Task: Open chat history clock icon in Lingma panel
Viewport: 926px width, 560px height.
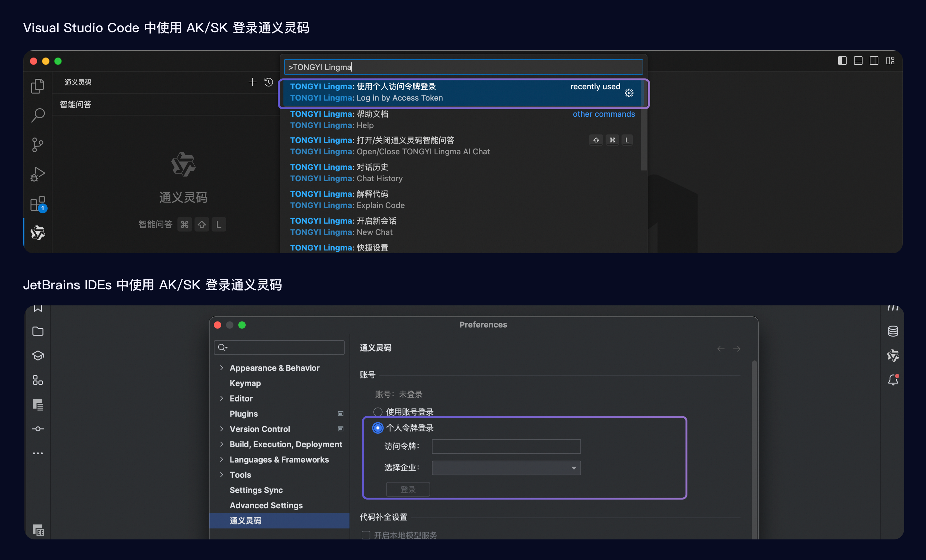Action: click(268, 82)
